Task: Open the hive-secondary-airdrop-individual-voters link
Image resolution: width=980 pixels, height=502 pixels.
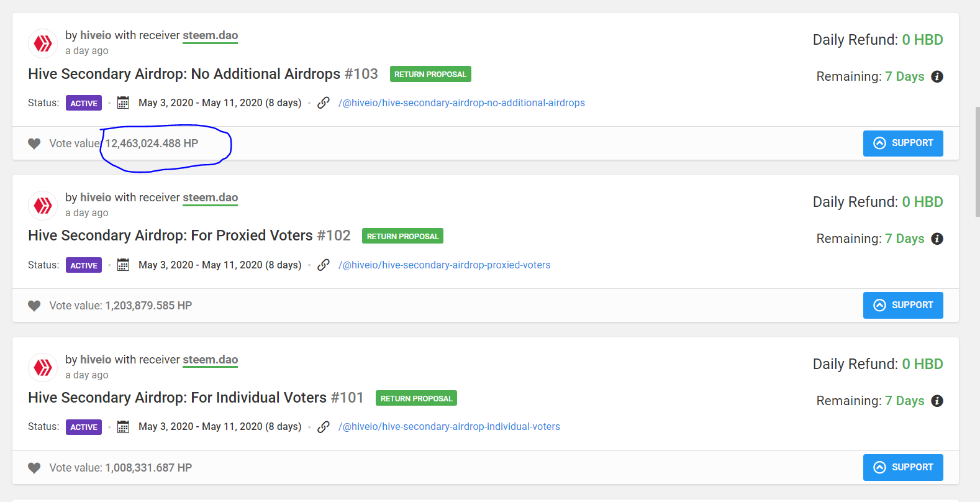Action: click(449, 427)
